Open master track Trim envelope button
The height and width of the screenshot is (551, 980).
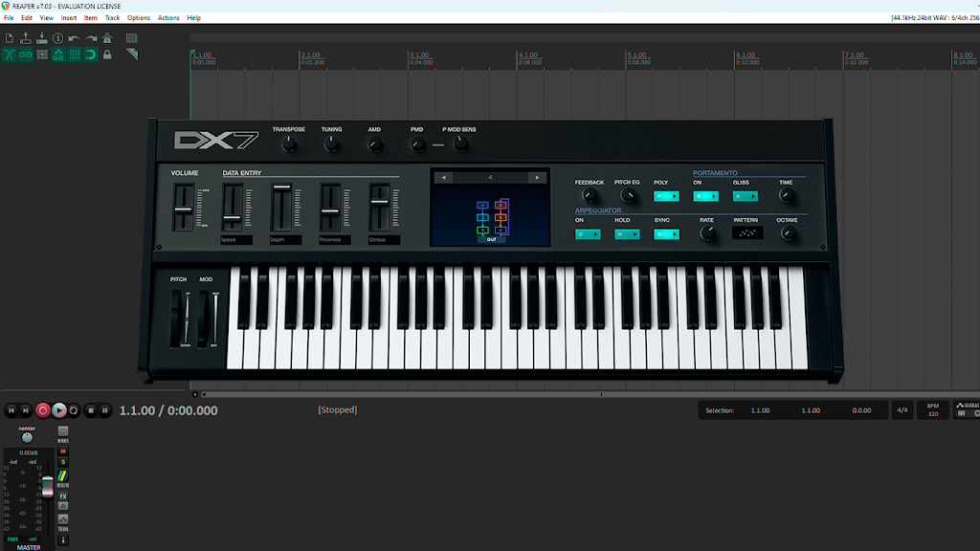point(63,521)
